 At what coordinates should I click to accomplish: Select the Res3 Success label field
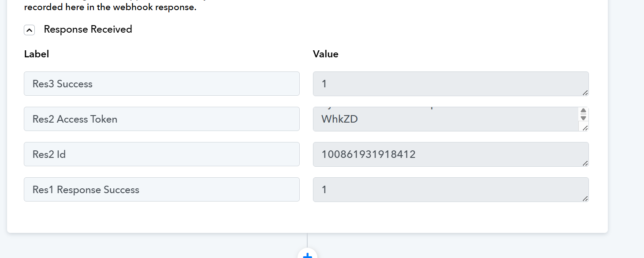[x=162, y=84]
